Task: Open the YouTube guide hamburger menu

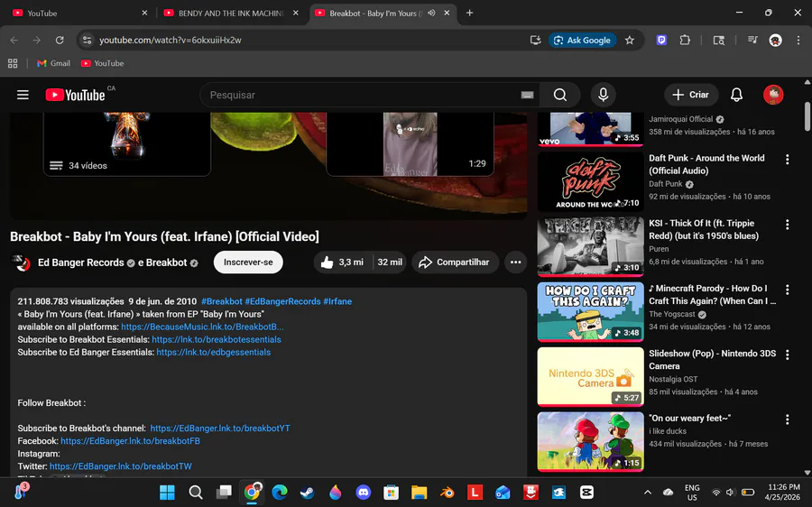Action: coord(23,95)
